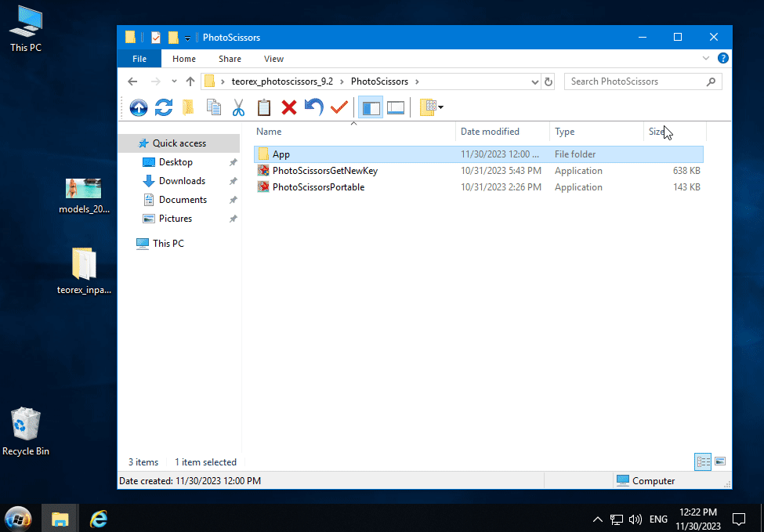This screenshot has height=532, width=764.
Task: Open the File menu
Action: pos(139,59)
